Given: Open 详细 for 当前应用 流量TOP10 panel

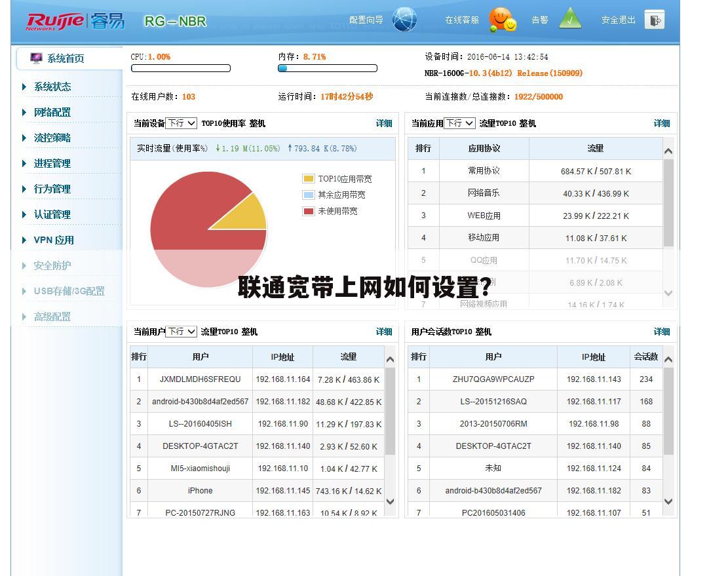Looking at the screenshot, I should point(662,123).
